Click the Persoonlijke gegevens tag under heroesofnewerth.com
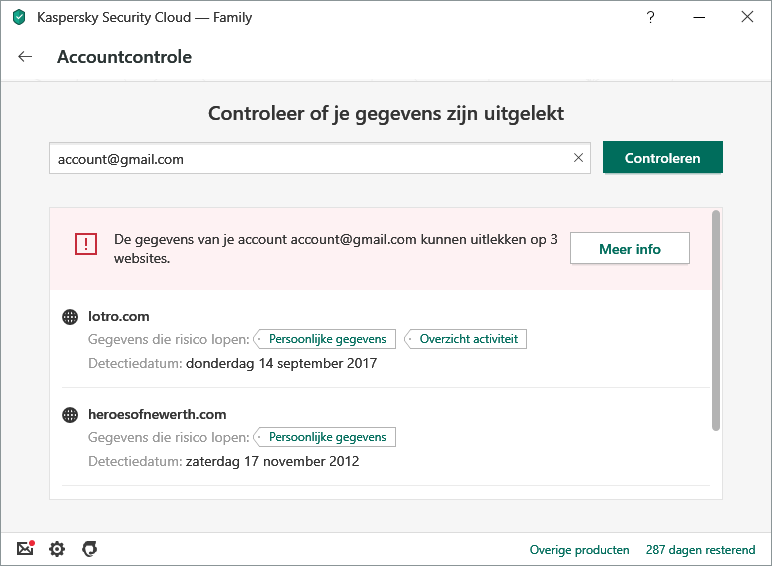772x566 pixels. point(327,437)
